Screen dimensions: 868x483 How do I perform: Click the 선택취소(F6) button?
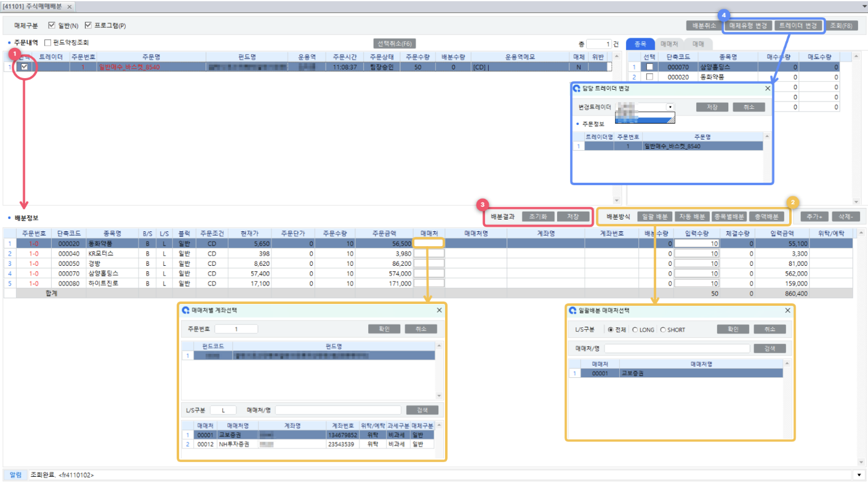(x=395, y=44)
